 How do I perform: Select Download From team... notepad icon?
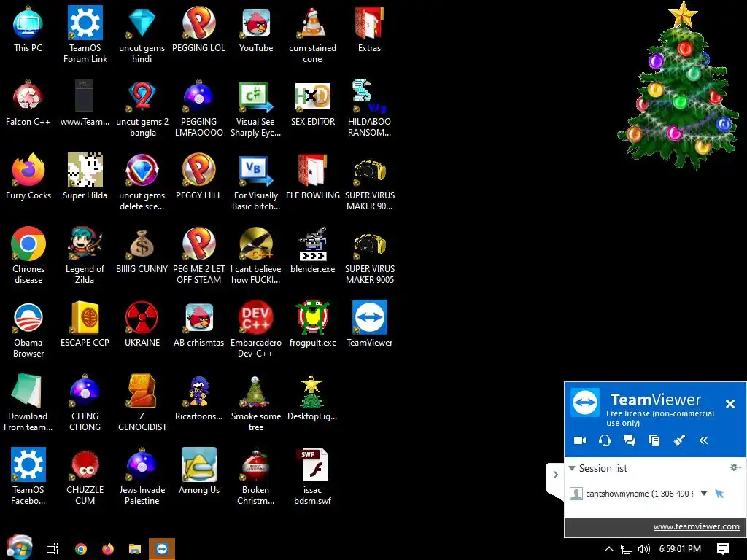[x=28, y=402]
